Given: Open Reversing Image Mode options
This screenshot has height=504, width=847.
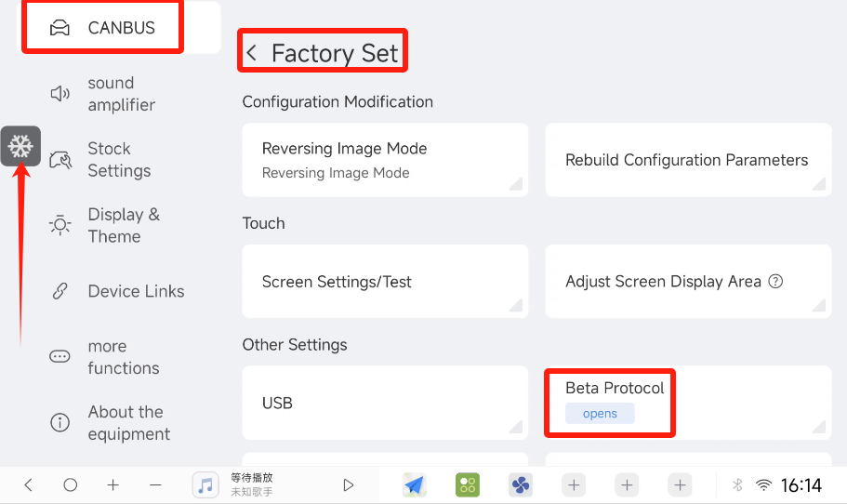Looking at the screenshot, I should 384,160.
